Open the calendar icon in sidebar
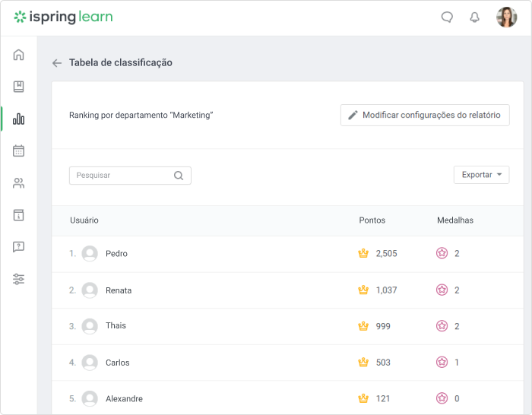532x415 pixels. pyautogui.click(x=19, y=150)
